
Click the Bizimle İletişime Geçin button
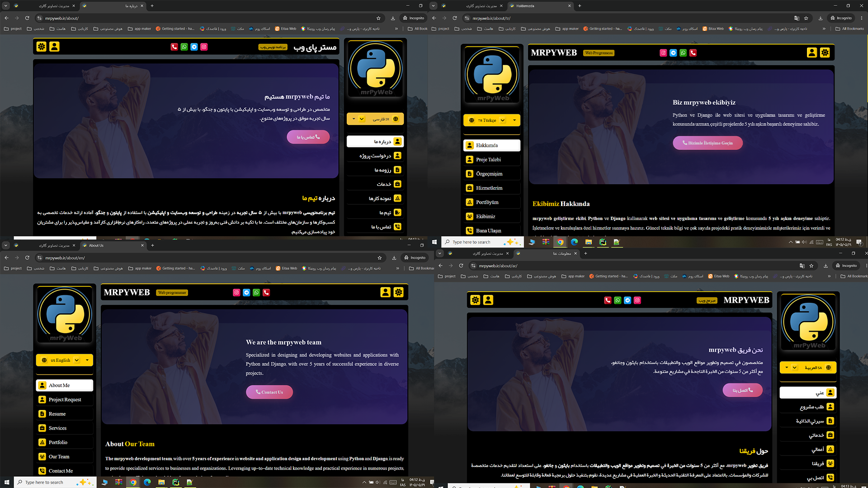[708, 143]
